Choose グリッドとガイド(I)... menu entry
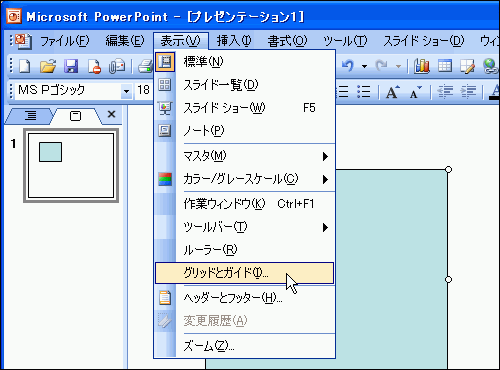The width and height of the screenshot is (500, 370). (244, 273)
